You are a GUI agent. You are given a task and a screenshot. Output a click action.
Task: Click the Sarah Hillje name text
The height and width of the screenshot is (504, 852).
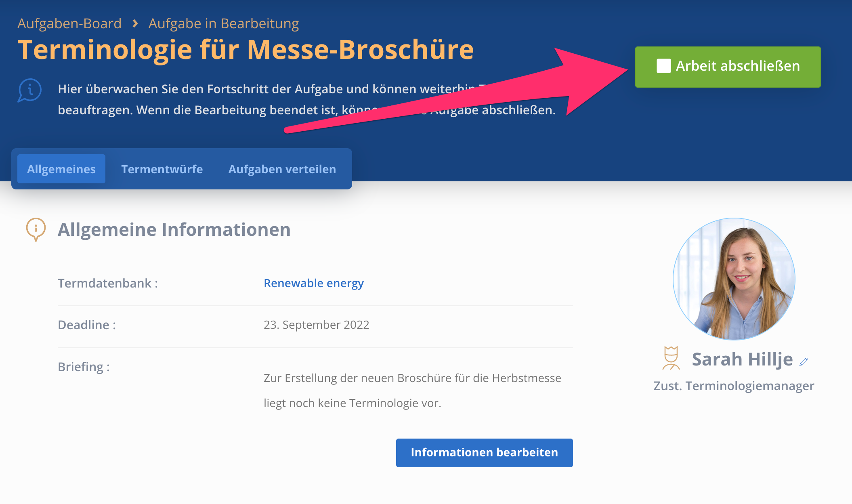pyautogui.click(x=742, y=359)
